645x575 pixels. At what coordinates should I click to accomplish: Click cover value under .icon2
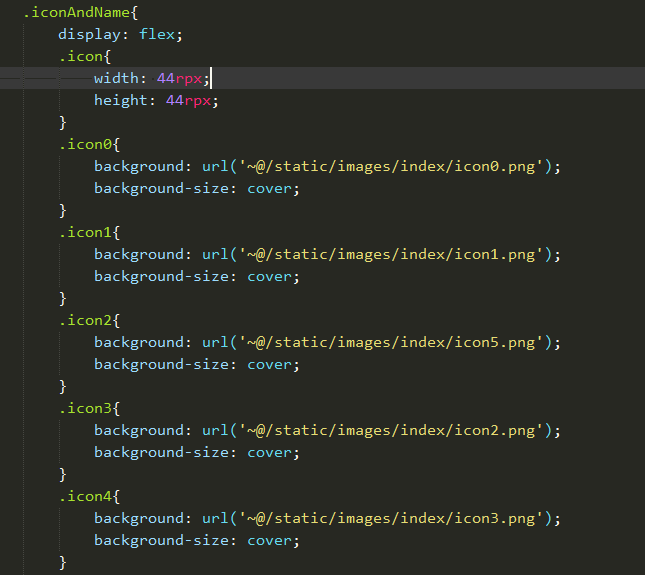269,364
